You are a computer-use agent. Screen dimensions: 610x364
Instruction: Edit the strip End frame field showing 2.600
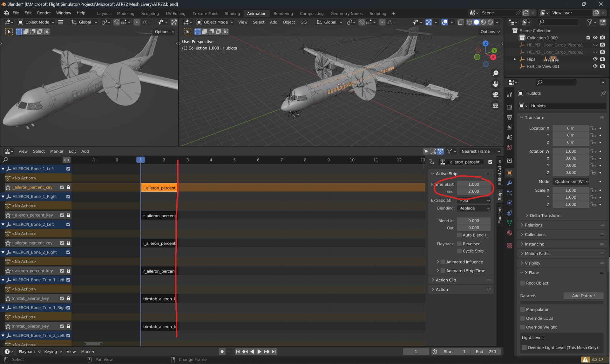(x=473, y=191)
